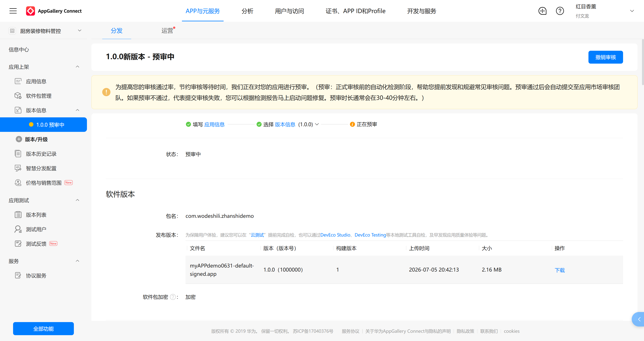
Task: Switch to APP与元服务 top tab
Action: pos(202,11)
